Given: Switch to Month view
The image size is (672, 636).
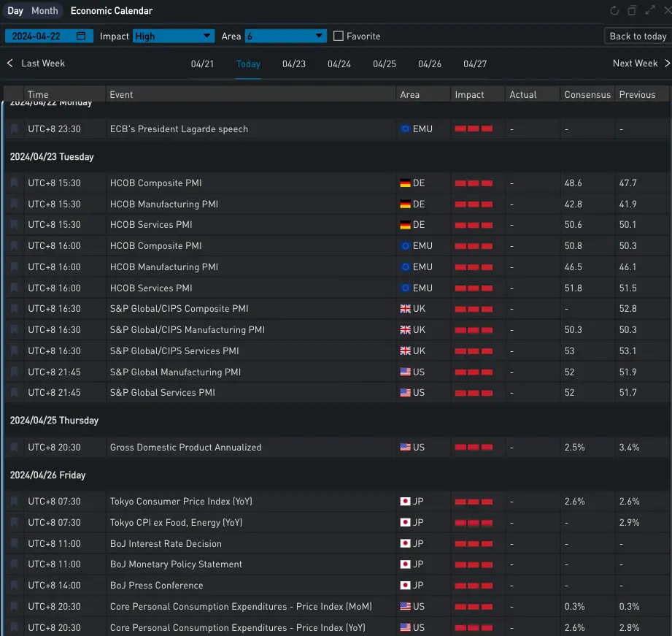Looking at the screenshot, I should [45, 11].
